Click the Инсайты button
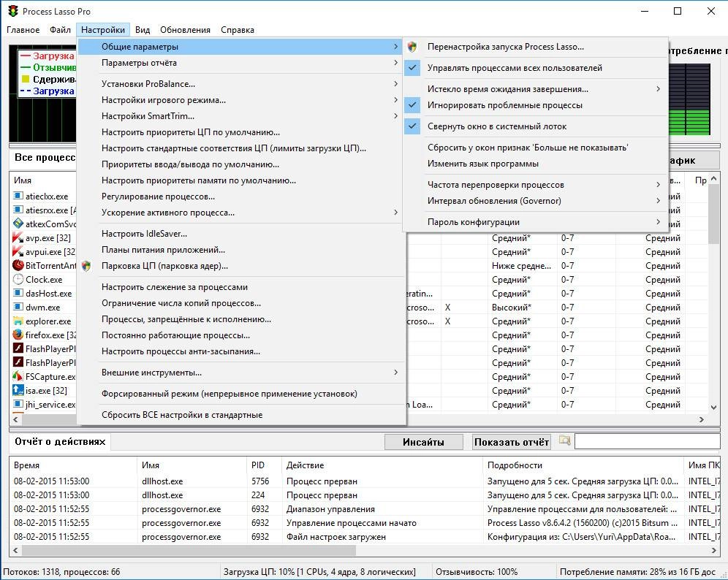Screen dimensions: 728x580 (x=423, y=442)
